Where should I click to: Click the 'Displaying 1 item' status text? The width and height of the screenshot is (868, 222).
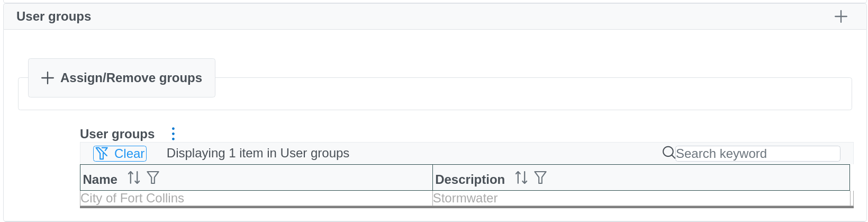pyautogui.click(x=258, y=153)
